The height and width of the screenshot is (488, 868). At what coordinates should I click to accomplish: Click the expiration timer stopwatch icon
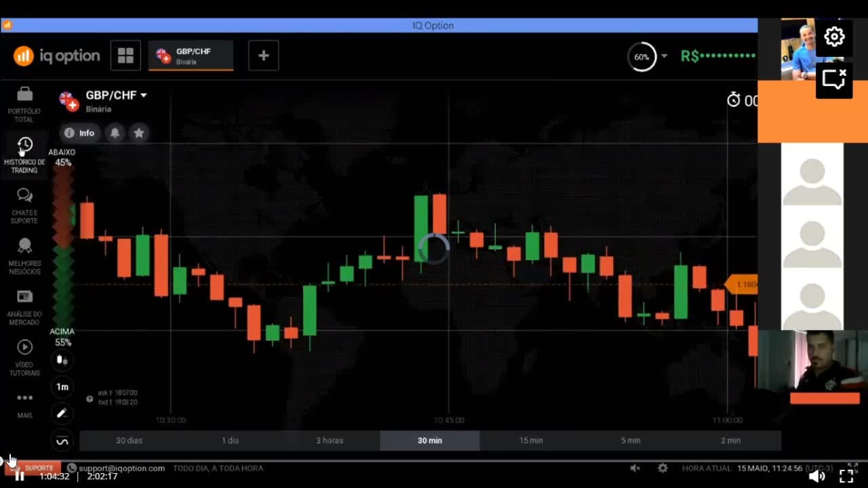click(x=734, y=100)
